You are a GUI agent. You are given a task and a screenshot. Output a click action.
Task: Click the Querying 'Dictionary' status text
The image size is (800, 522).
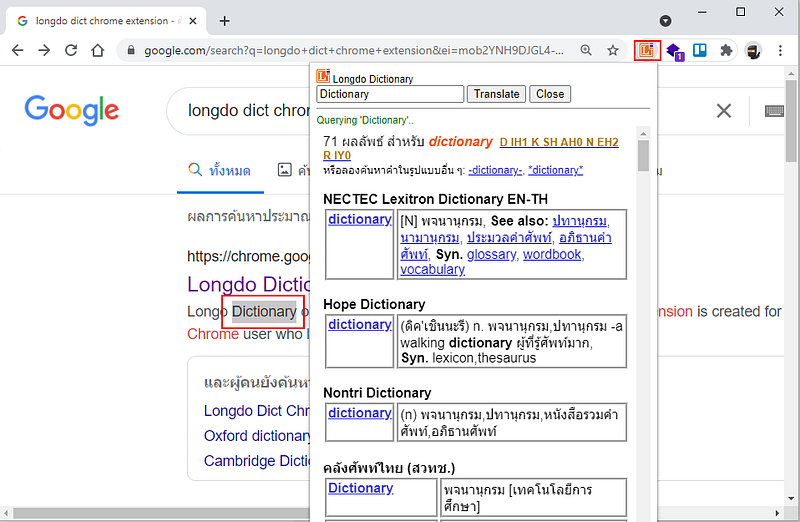365,120
